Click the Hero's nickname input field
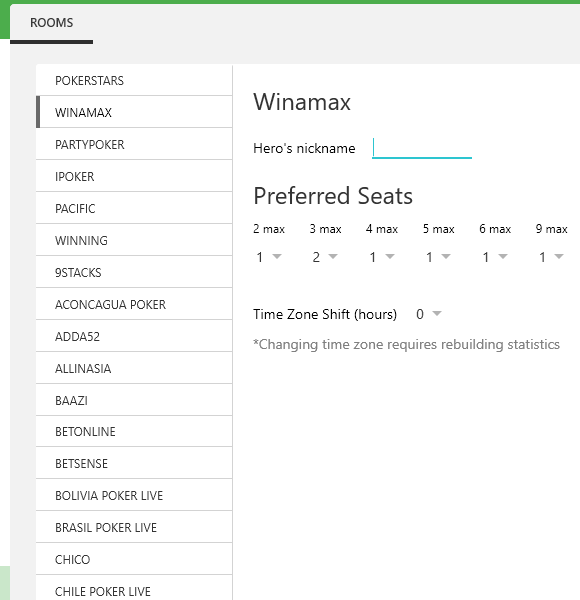580x600 pixels. click(x=422, y=148)
